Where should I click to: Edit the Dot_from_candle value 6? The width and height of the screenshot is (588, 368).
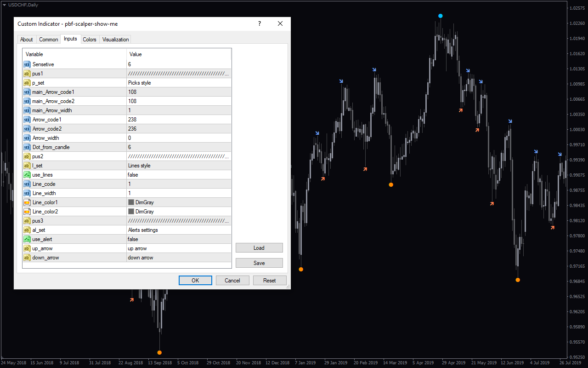point(179,147)
